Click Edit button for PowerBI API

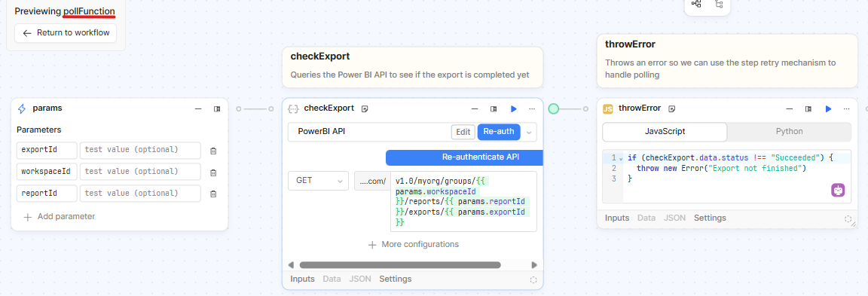[463, 133]
